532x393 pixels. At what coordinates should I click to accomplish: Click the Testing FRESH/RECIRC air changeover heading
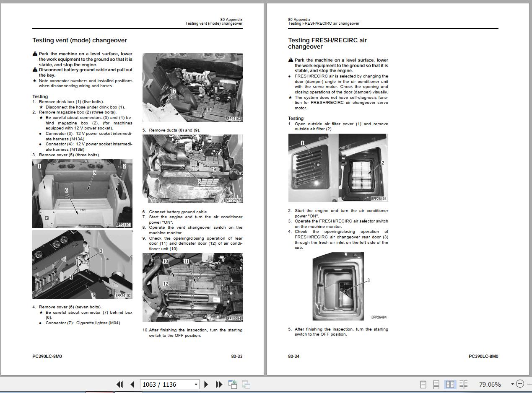(x=327, y=43)
